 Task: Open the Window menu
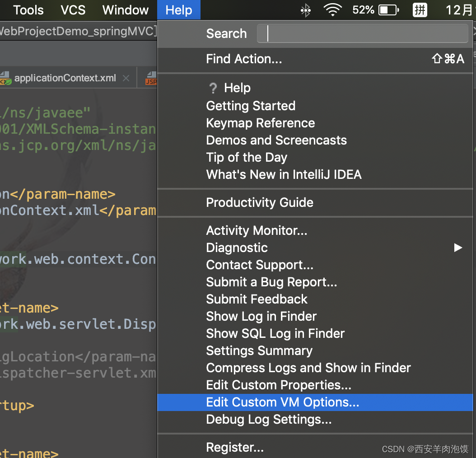126,10
